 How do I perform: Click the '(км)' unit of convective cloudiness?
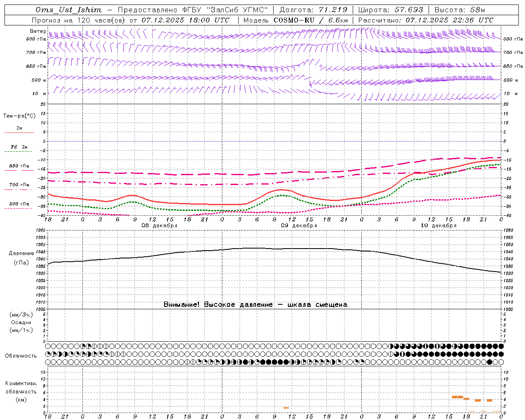click(x=21, y=399)
